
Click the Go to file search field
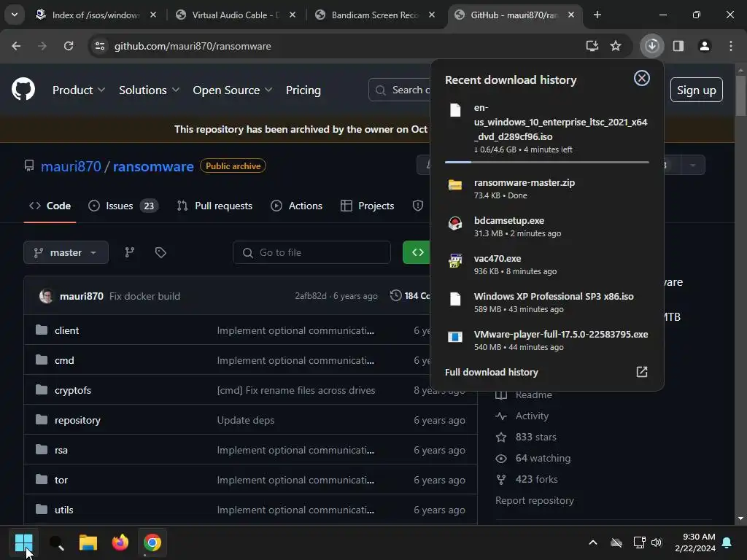pyautogui.click(x=311, y=252)
